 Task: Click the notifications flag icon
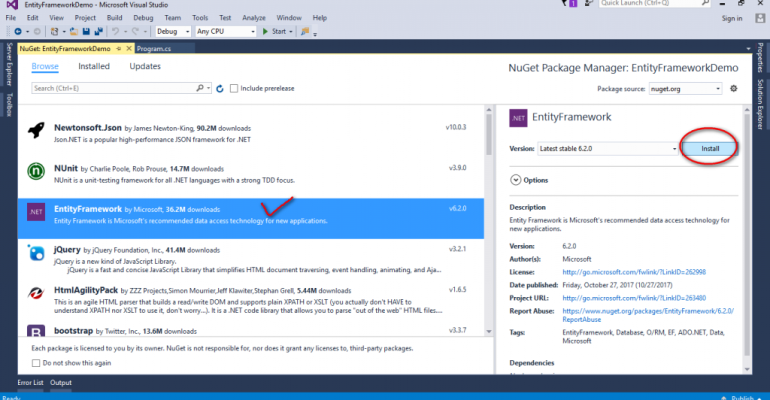pyautogui.click(x=564, y=3)
